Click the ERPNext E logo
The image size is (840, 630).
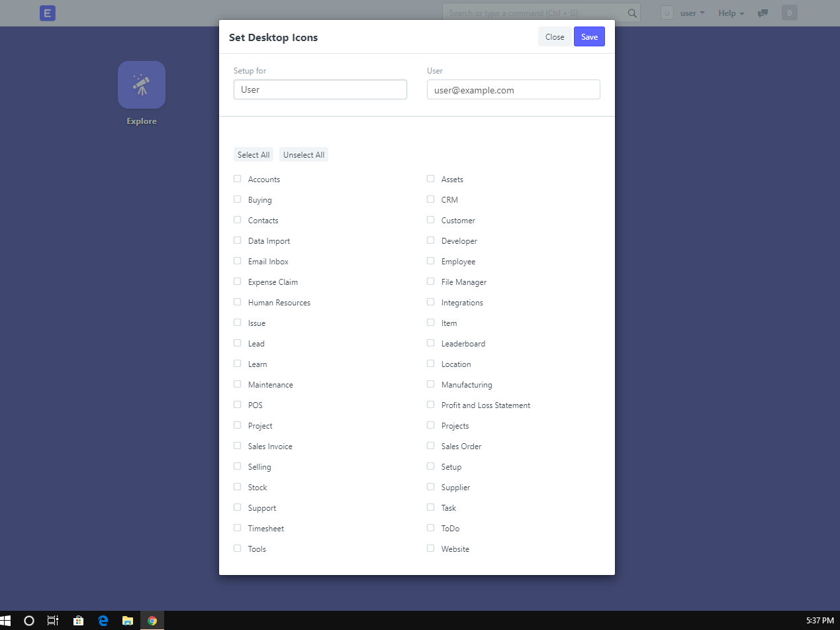click(48, 13)
